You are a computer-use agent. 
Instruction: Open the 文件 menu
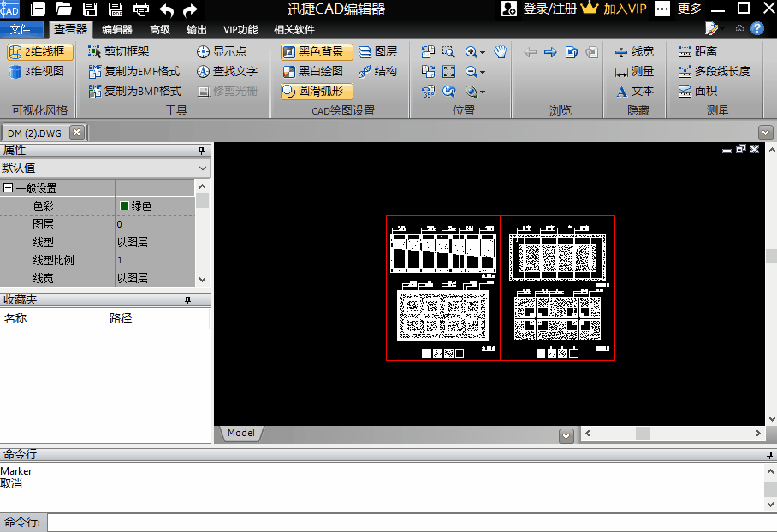tap(20, 29)
